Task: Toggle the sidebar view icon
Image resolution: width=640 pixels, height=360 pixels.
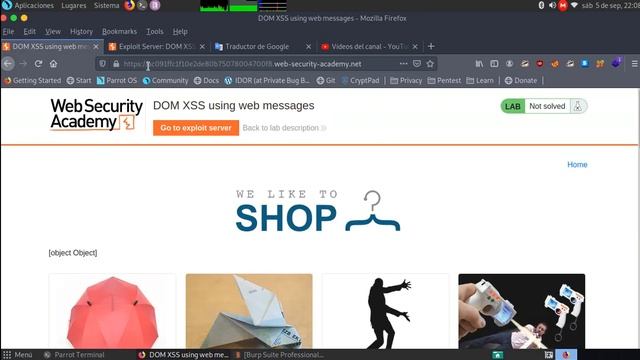Action: [x=494, y=64]
